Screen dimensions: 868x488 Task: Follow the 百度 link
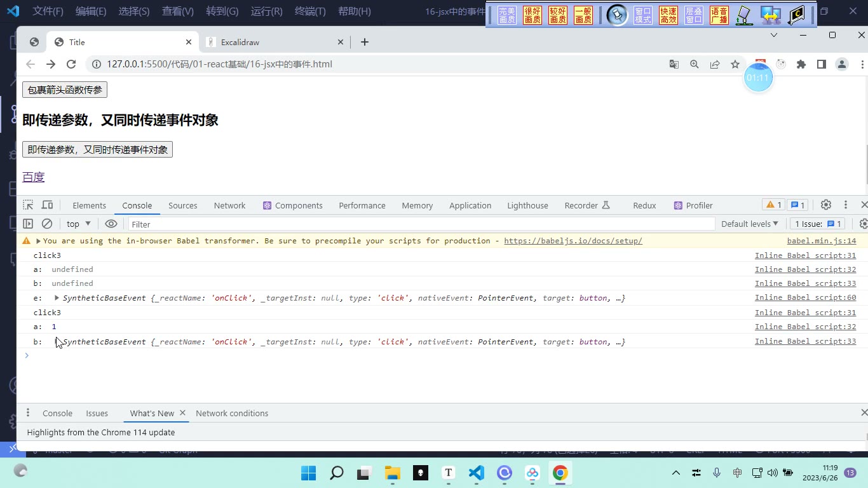[x=34, y=177]
